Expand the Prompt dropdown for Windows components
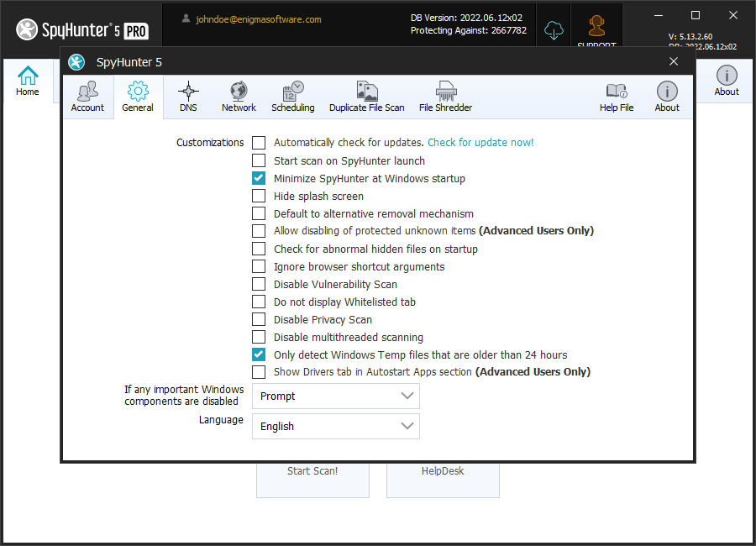 point(335,396)
